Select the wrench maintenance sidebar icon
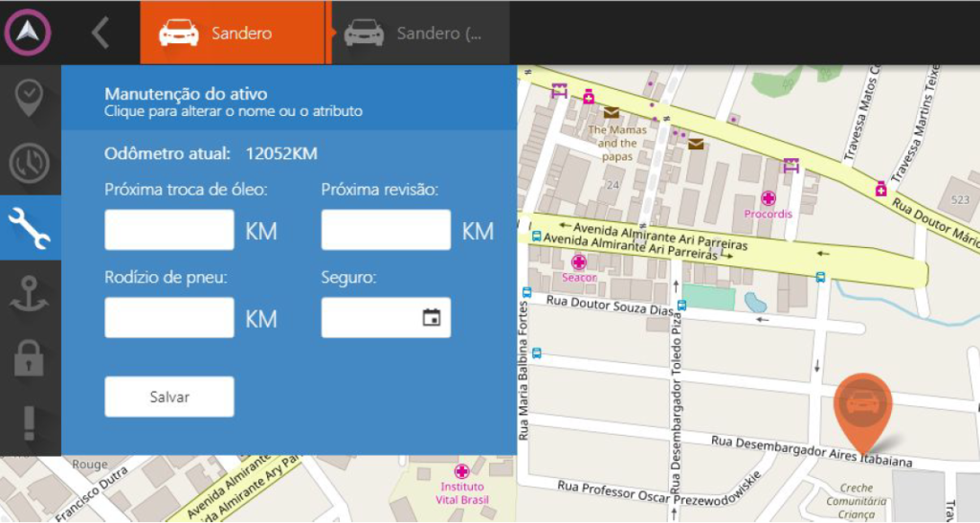Viewport: 980px width, 523px height. point(30,228)
